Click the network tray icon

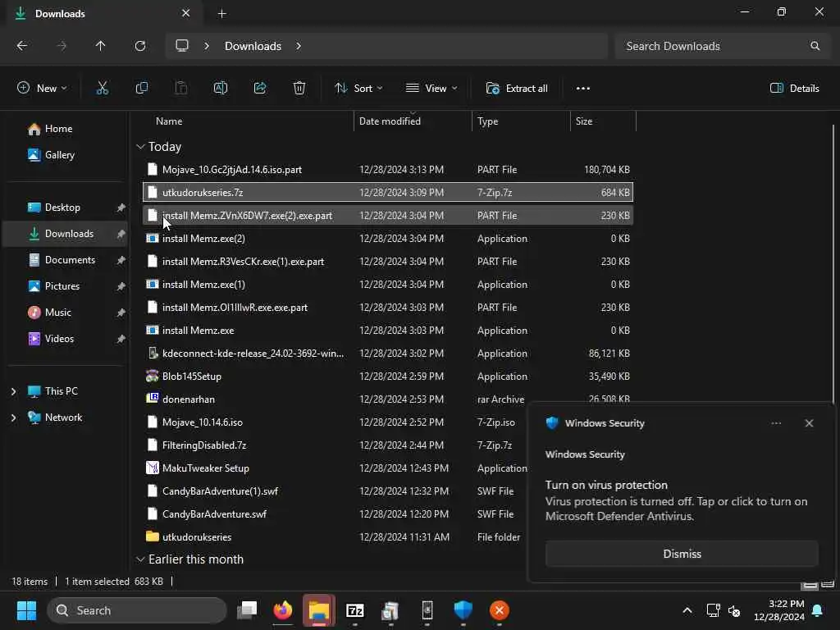coord(713,610)
